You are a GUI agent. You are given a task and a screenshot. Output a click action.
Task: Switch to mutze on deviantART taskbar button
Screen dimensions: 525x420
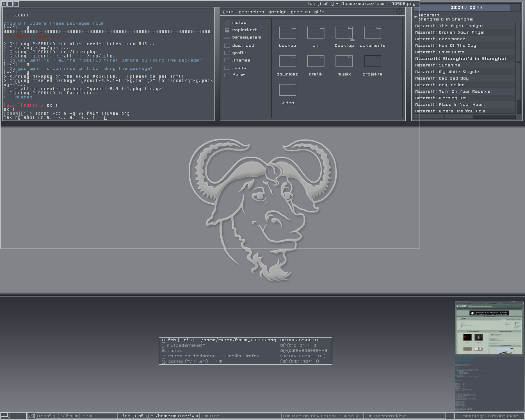click(x=323, y=416)
